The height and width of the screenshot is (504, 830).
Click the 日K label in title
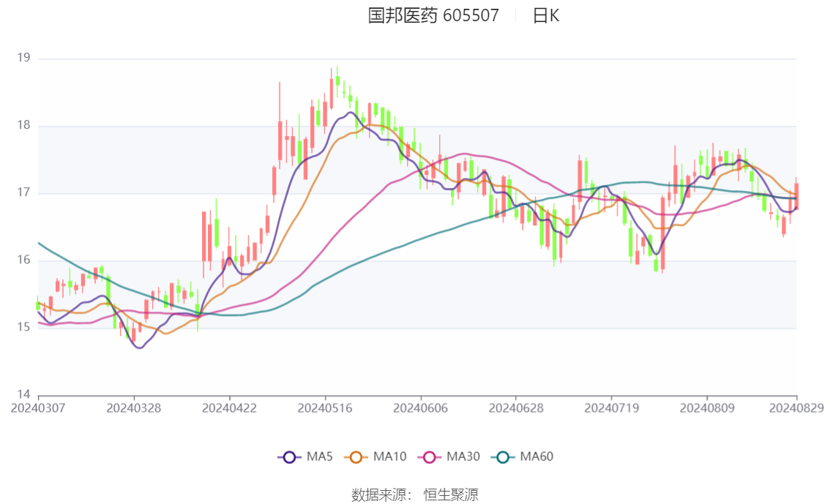click(x=546, y=15)
